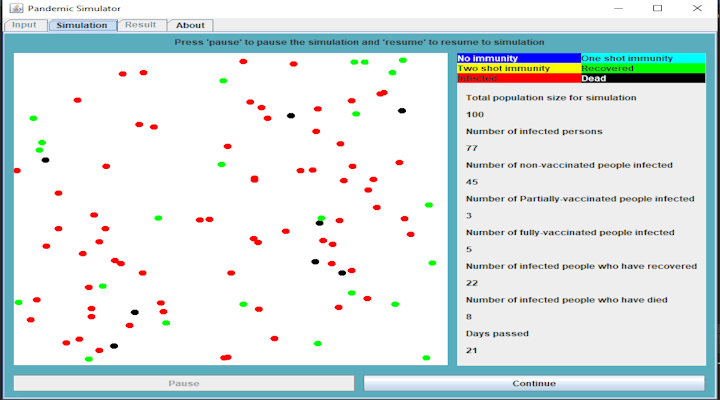Click the 'Dead' black legend swatch
Screen dimensions: 720x400
(x=643, y=79)
